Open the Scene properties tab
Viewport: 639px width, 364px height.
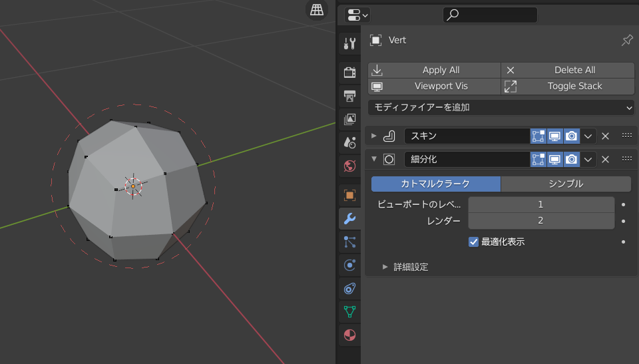(349, 142)
